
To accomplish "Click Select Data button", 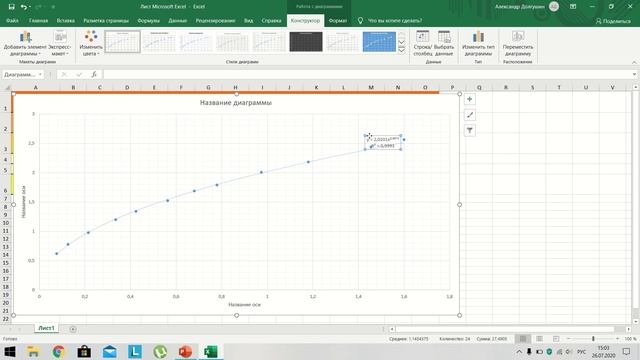I will (x=444, y=43).
